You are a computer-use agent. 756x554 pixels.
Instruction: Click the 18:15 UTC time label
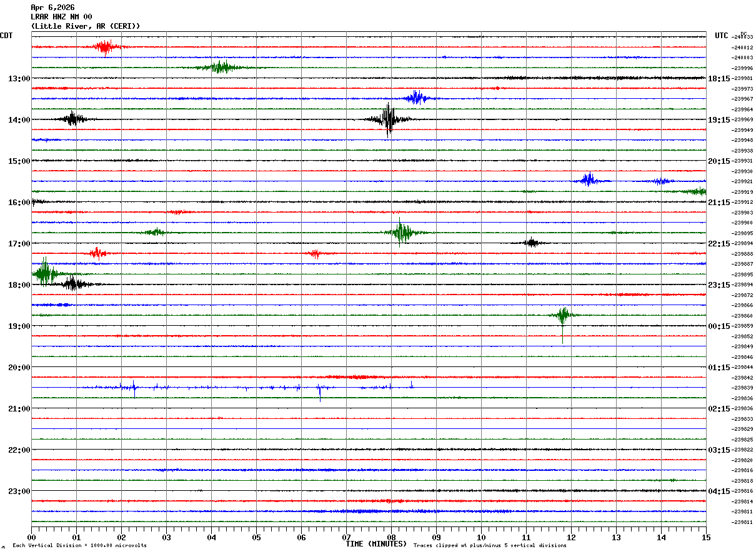point(719,79)
